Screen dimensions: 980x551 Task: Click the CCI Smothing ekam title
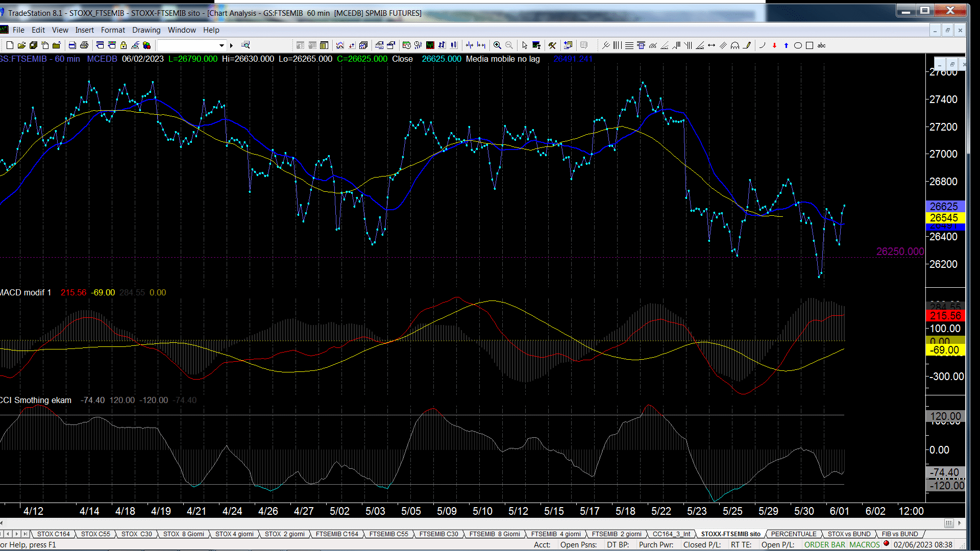(36, 400)
